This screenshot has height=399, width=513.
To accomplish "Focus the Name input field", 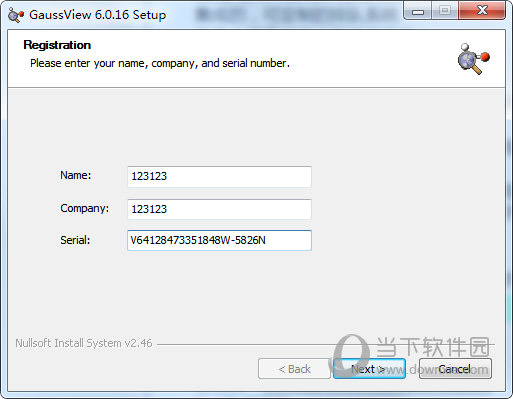I will pyautogui.click(x=219, y=176).
